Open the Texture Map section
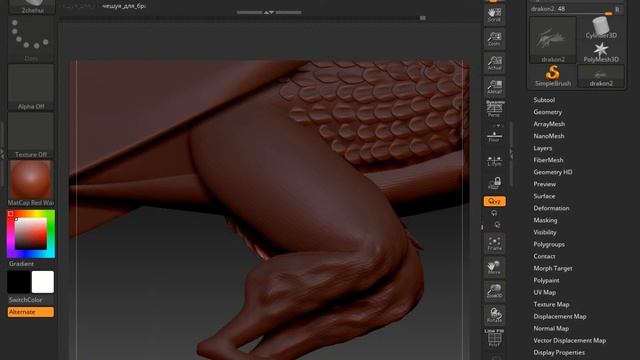The image size is (640, 360). pyautogui.click(x=551, y=304)
